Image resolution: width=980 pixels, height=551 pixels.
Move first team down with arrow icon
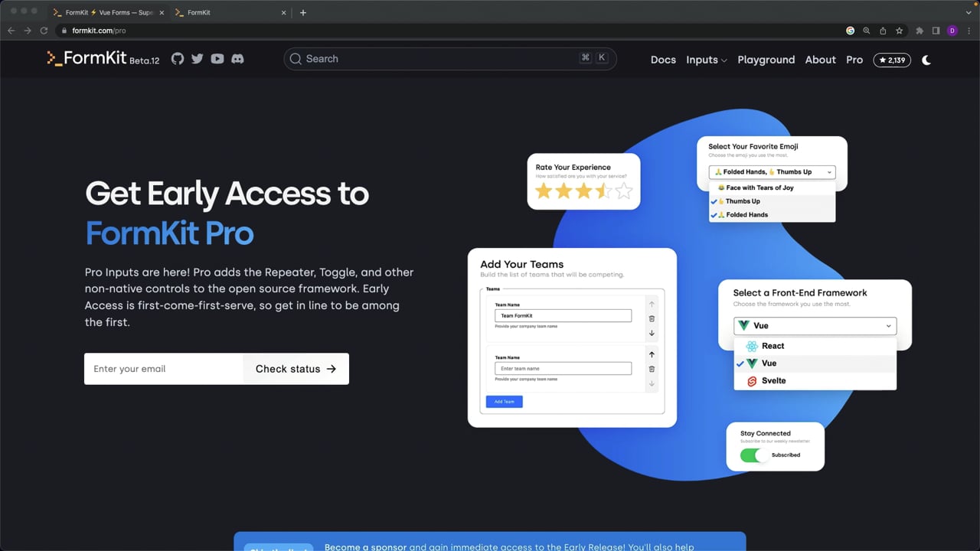coord(652,333)
